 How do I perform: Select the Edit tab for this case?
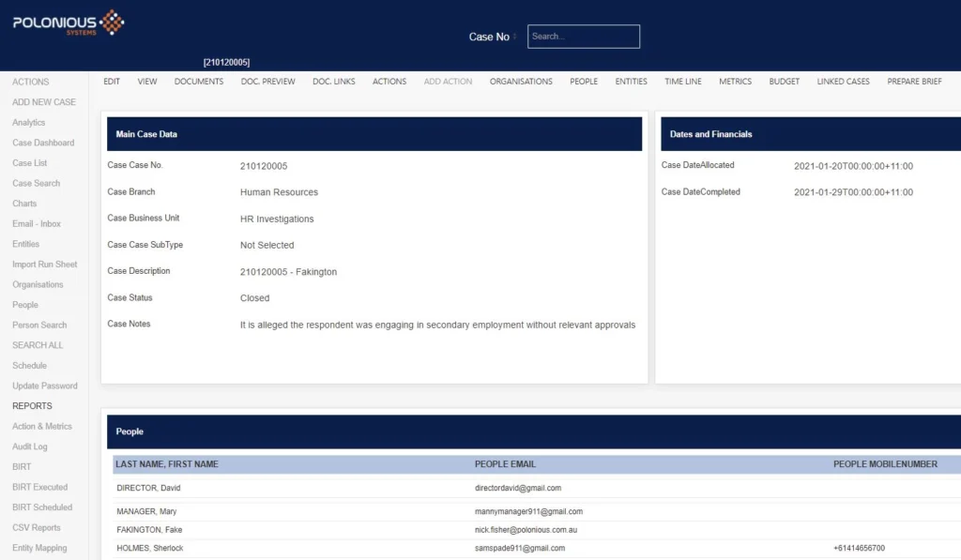[112, 82]
